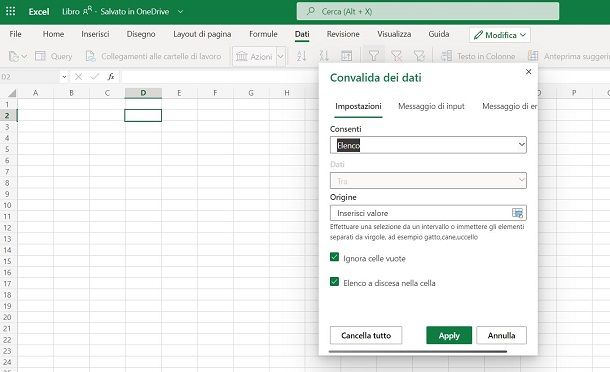
Task: Click the Apply button
Action: point(449,335)
